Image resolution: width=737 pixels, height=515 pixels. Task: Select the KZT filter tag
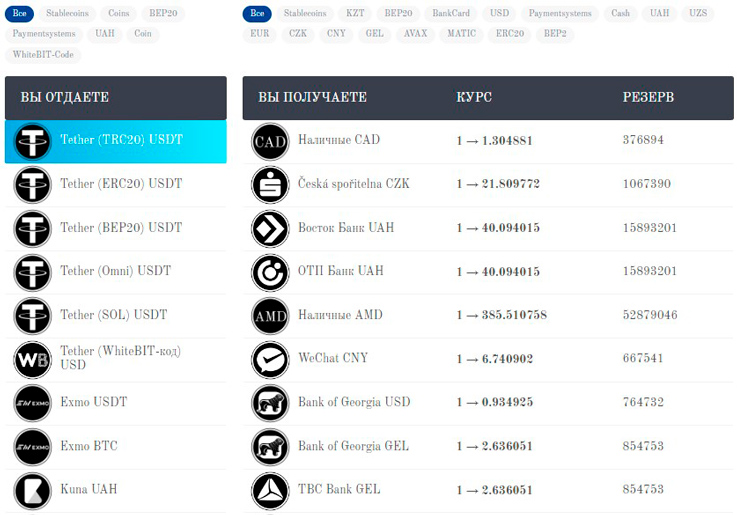click(x=355, y=13)
